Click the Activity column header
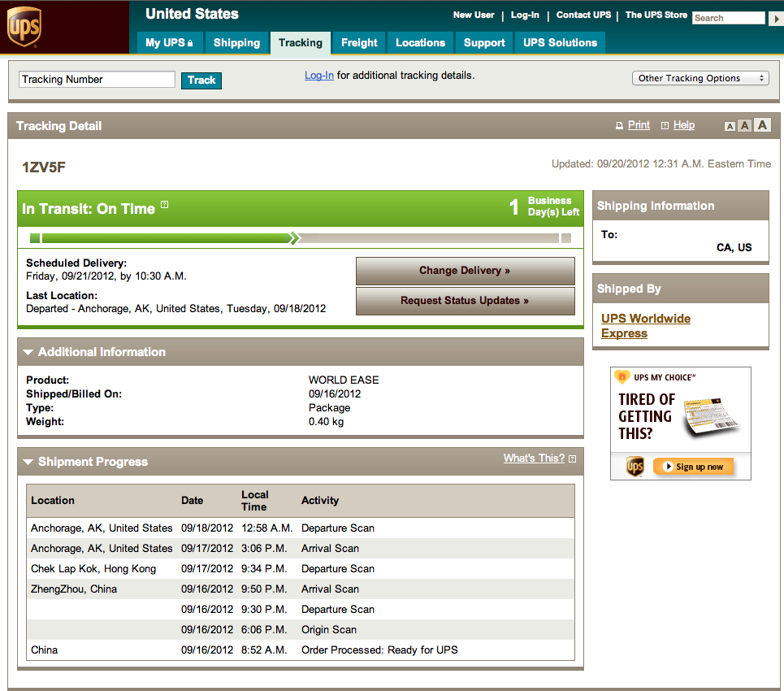 pos(320,501)
